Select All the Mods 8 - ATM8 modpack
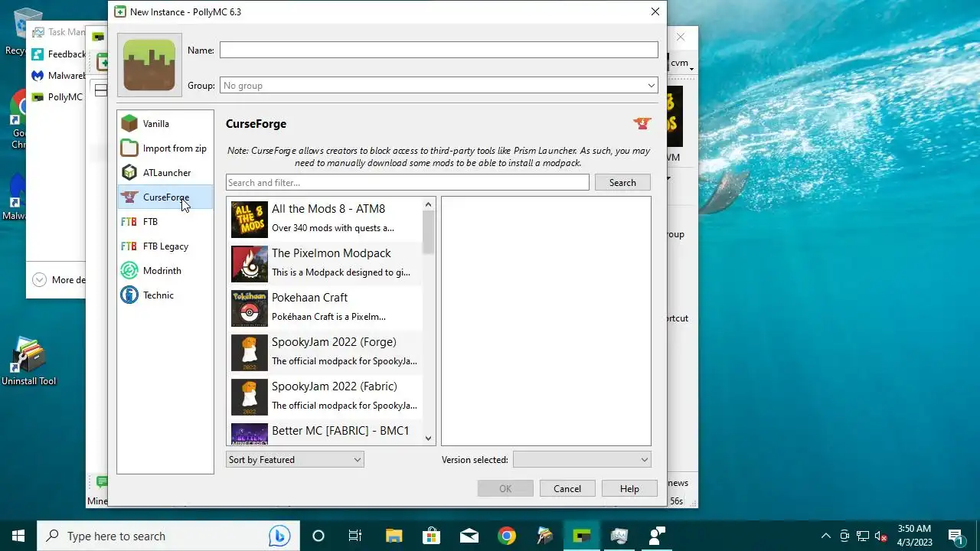The width and height of the screenshot is (980, 551). [325, 218]
